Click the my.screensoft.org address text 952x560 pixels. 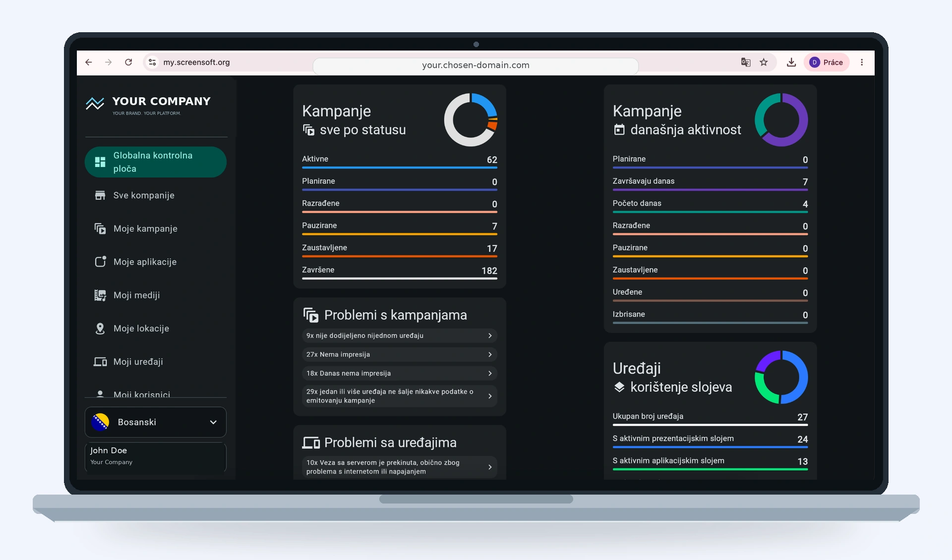[196, 62]
